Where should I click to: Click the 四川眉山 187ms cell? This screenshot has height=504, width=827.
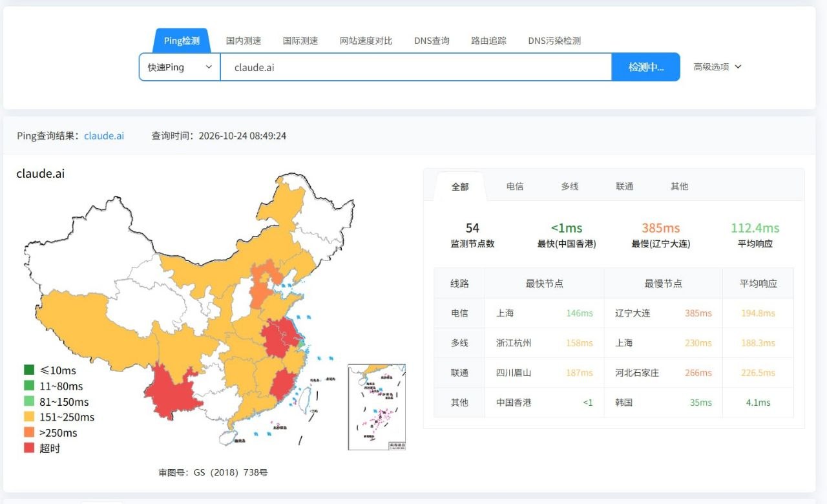(x=545, y=372)
